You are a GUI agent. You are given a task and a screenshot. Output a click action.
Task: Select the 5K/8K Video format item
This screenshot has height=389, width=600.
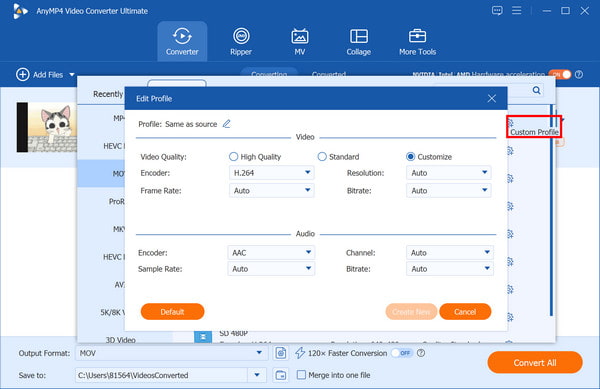pos(101,312)
